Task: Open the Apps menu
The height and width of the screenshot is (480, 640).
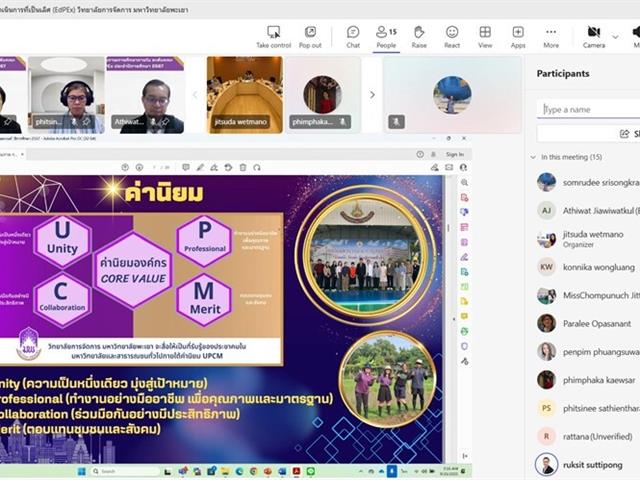Action: click(x=518, y=36)
